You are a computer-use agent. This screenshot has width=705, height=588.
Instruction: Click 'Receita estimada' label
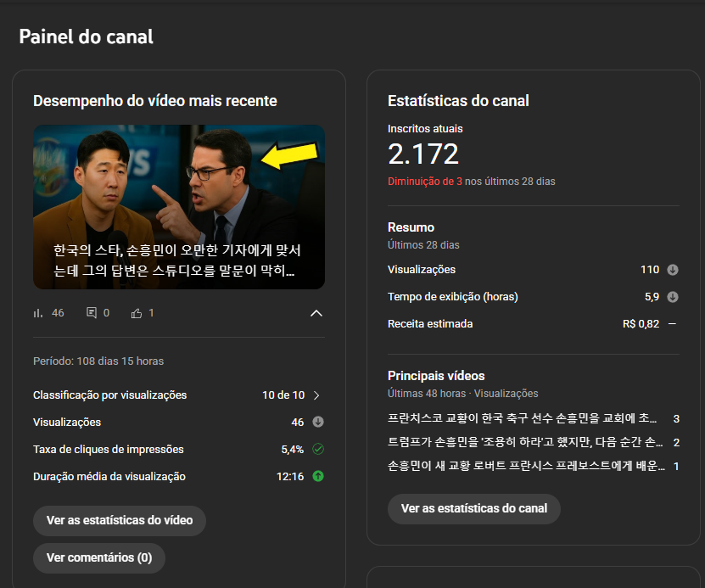pyautogui.click(x=430, y=324)
